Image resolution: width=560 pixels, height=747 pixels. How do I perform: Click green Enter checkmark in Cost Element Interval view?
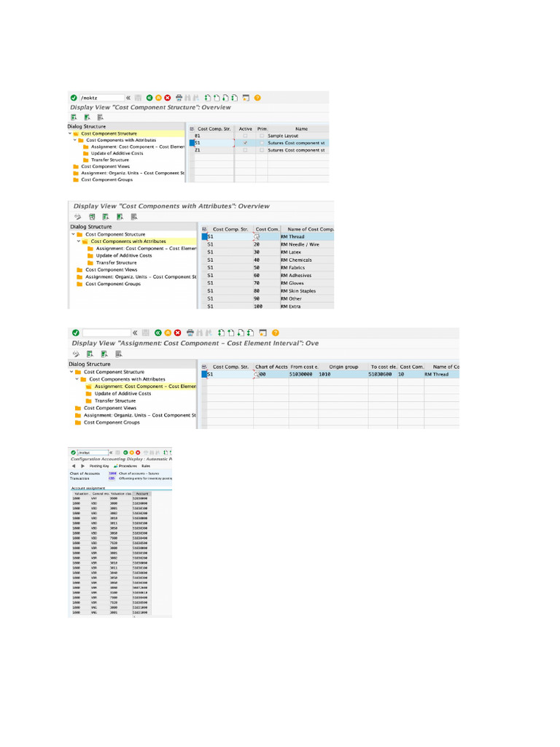tap(76, 333)
